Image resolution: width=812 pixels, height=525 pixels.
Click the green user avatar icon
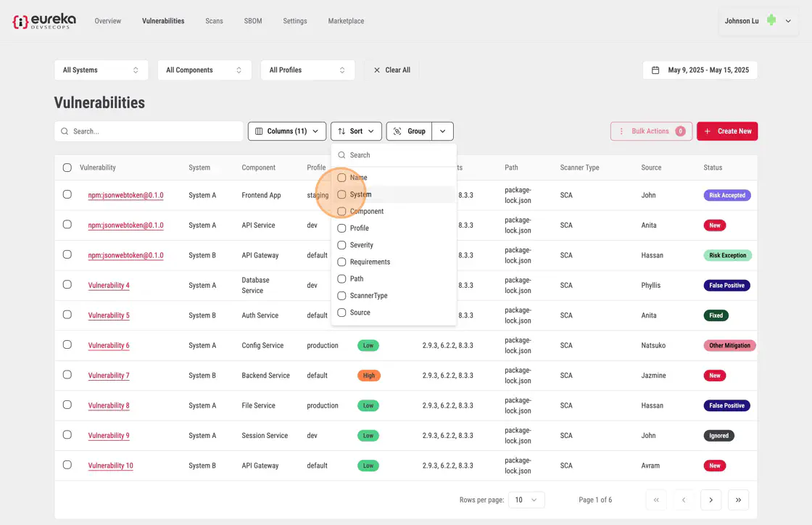[771, 21]
